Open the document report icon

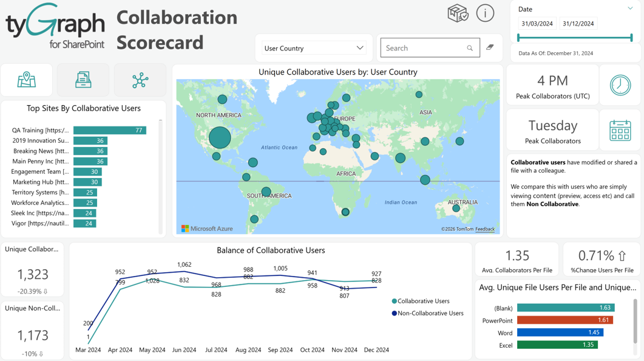point(83,80)
